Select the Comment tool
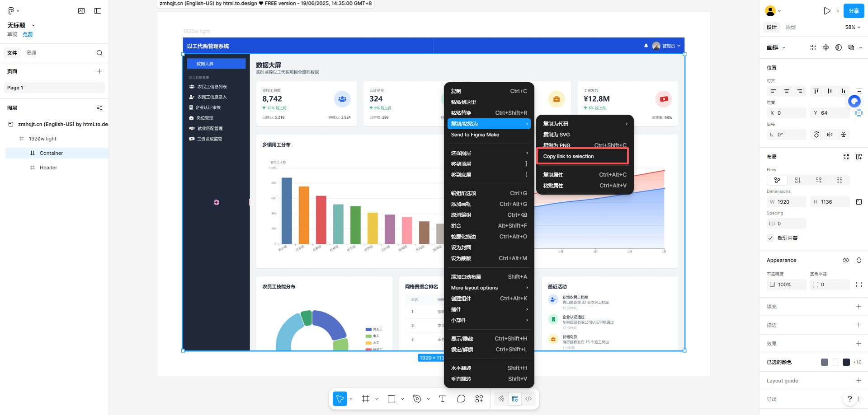Image resolution: width=868 pixels, height=415 pixels. tap(461, 399)
